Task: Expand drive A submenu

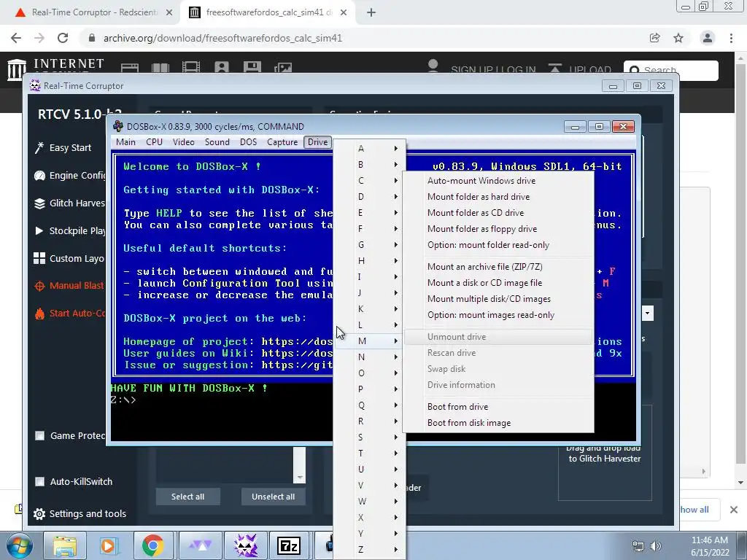Action: 370,149
